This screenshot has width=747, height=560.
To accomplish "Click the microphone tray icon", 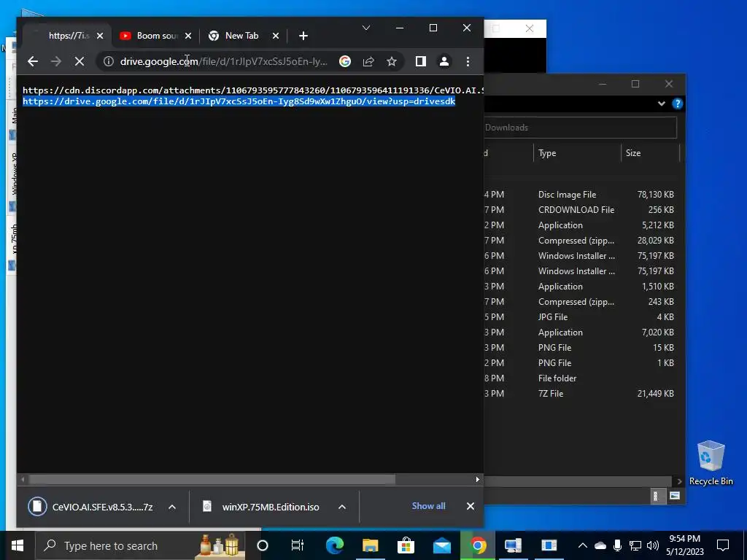I will [617, 545].
